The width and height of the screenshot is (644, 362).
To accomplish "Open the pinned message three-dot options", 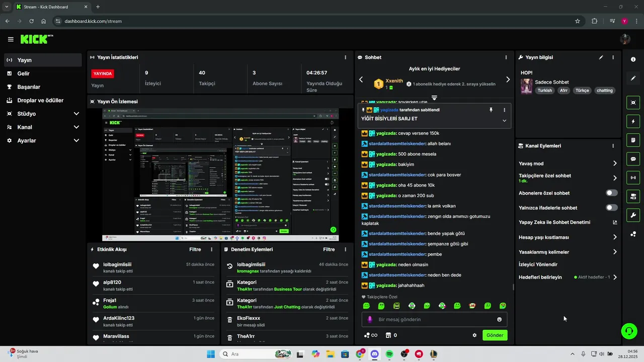I will pos(504,110).
